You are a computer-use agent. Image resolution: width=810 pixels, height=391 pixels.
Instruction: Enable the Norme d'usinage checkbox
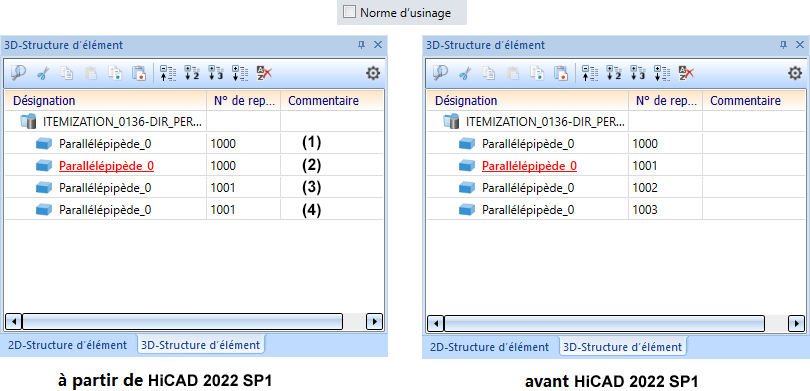[349, 12]
